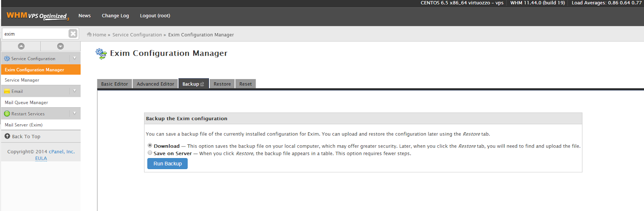Image resolution: width=644 pixels, height=211 pixels.
Task: Go to Home via breadcrumb
Action: [99, 35]
